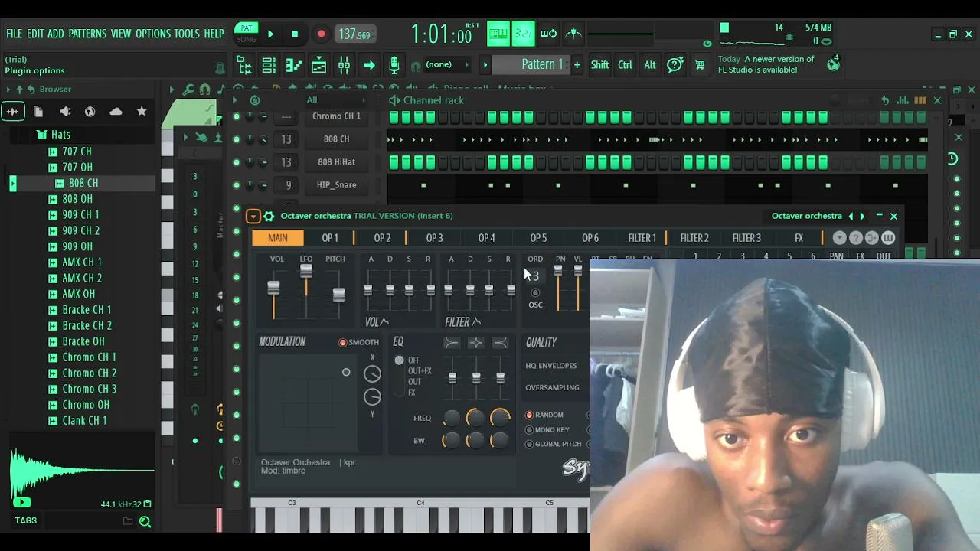Enable the RANDOM option
The height and width of the screenshot is (551, 980).
[544, 415]
